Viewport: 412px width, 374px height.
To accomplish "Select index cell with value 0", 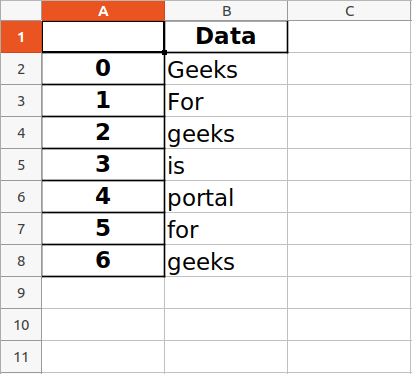I will (x=103, y=69).
